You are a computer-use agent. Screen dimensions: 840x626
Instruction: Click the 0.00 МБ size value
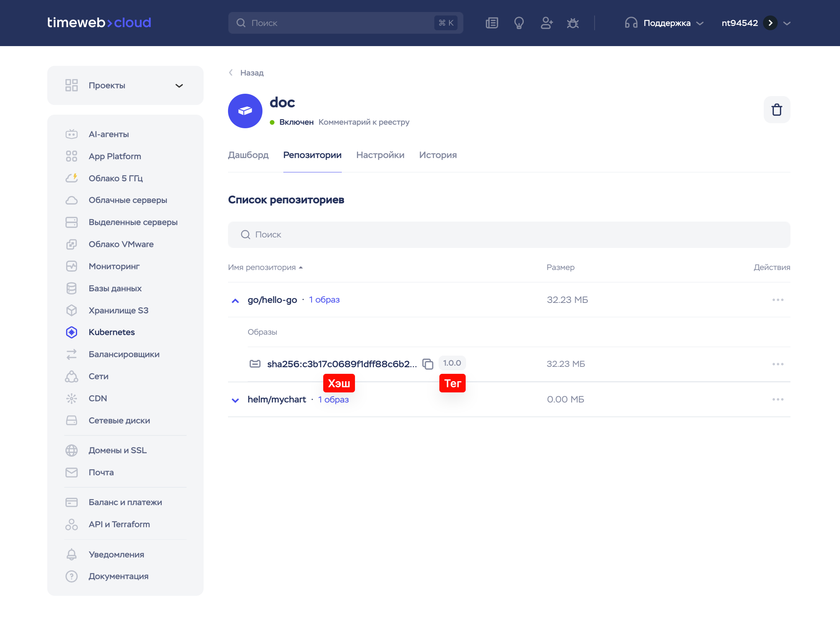click(566, 399)
